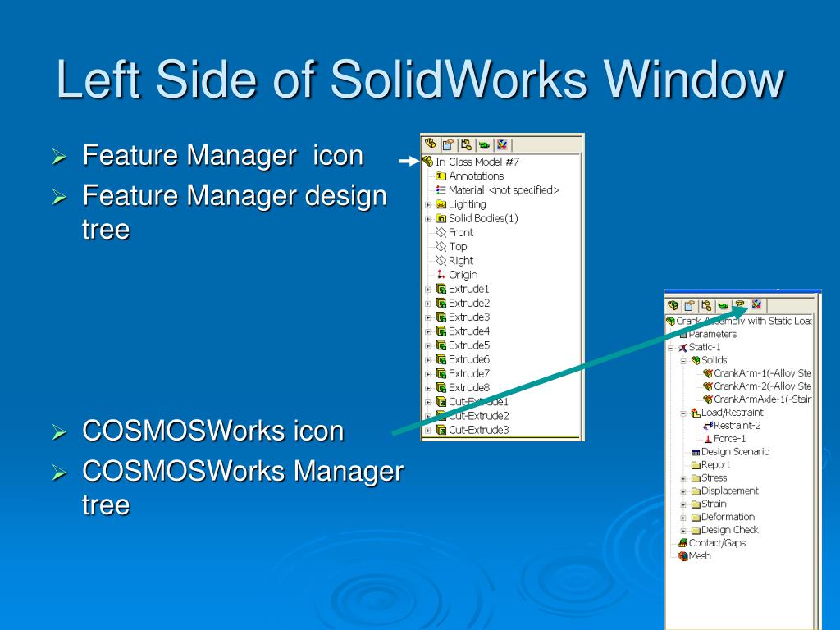The image size is (840, 630).
Task: Expand the Extrude8 feature
Action: point(428,388)
